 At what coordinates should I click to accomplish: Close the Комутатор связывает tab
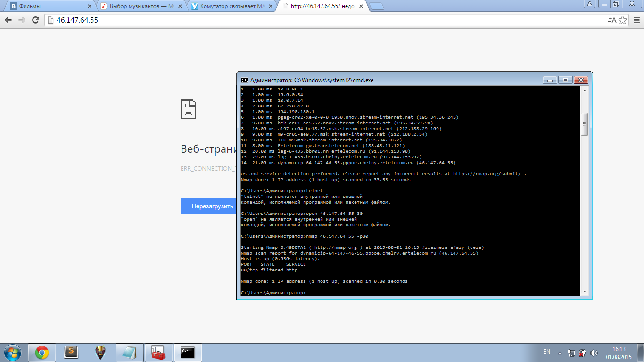[271, 7]
